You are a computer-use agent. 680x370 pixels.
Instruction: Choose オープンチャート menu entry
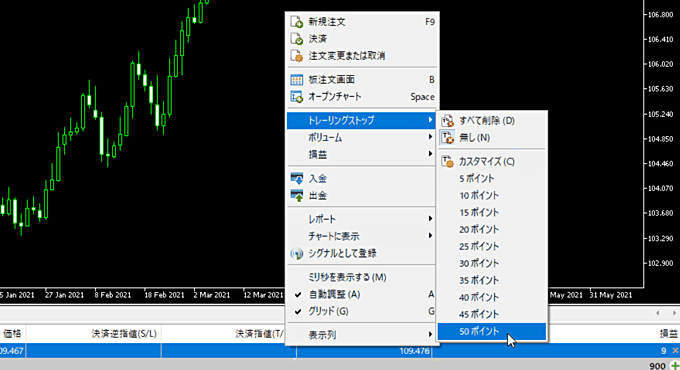(x=362, y=97)
